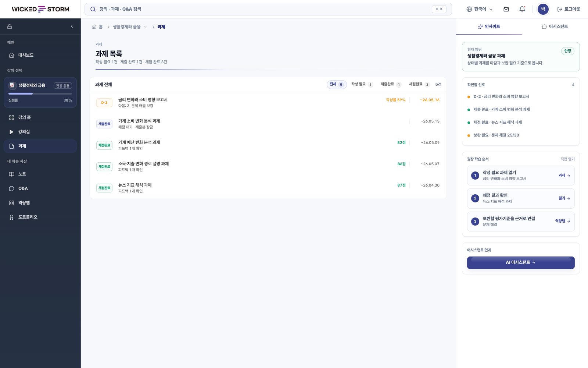Click the arrow beside 결과 in step 2

click(x=569, y=198)
